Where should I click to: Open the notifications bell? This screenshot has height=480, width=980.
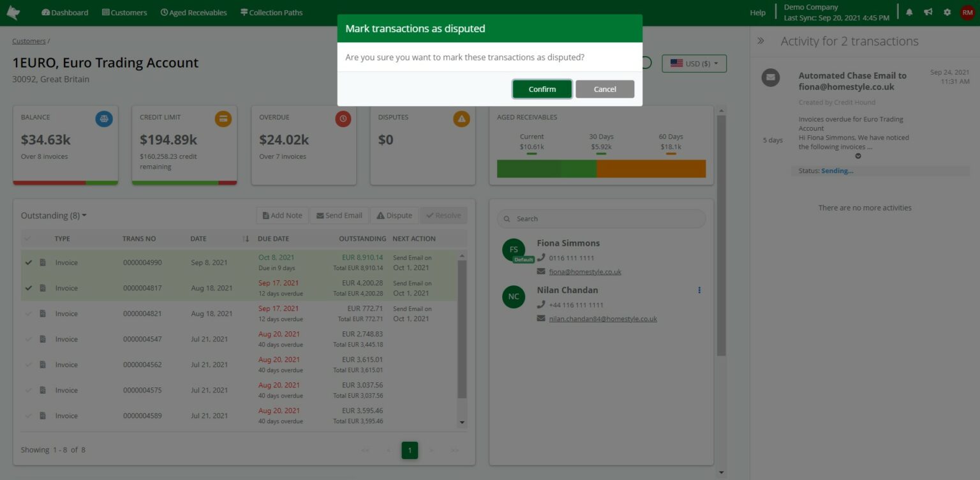pyautogui.click(x=909, y=11)
